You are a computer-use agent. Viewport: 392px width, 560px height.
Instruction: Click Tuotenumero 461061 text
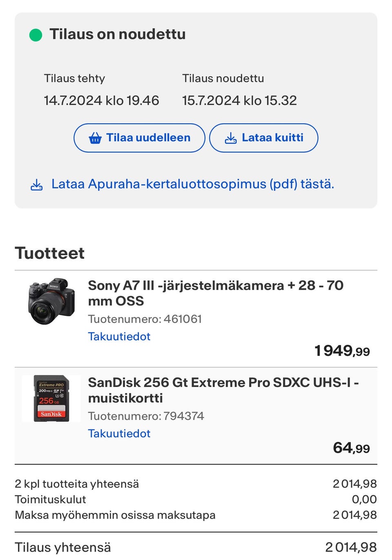tap(145, 319)
